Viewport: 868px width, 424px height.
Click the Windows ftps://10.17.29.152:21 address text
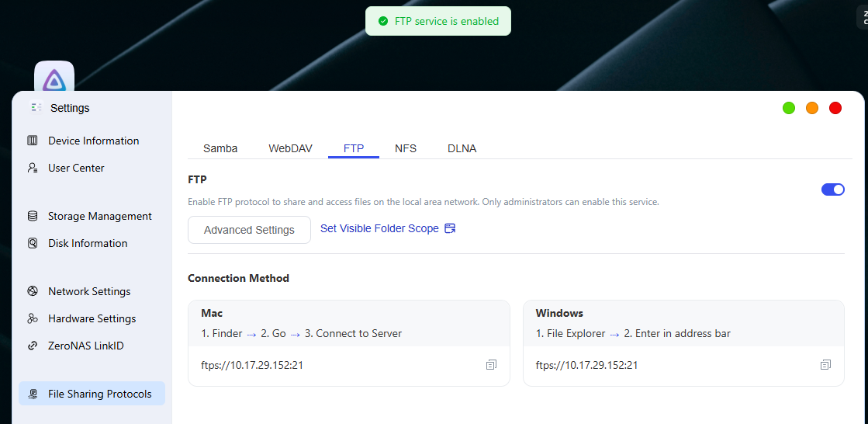[x=586, y=365]
